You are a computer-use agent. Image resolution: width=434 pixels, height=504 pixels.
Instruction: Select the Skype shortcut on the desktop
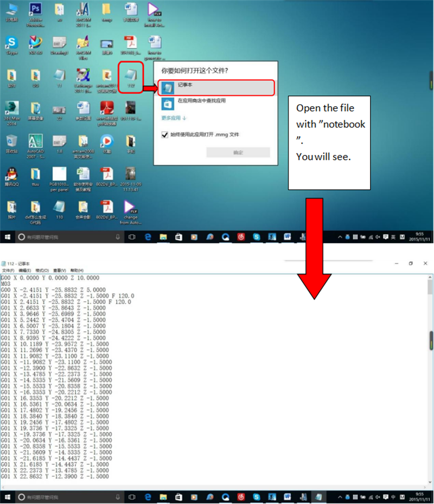11,43
